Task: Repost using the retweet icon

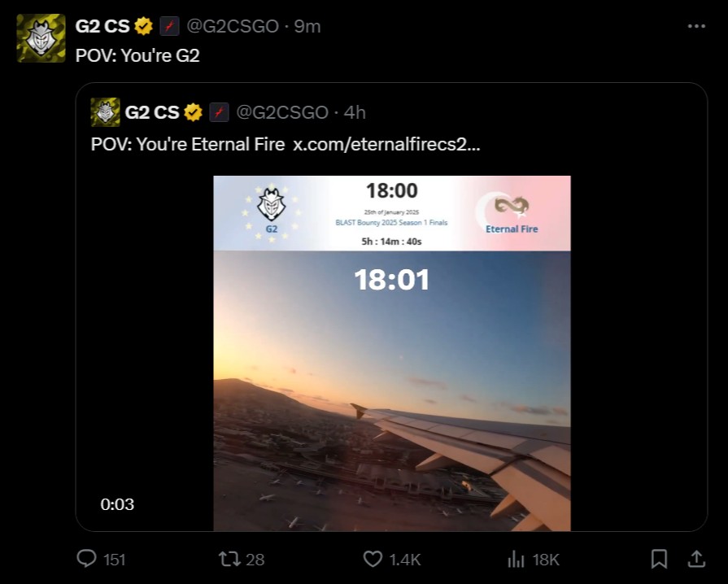Action: [230, 559]
